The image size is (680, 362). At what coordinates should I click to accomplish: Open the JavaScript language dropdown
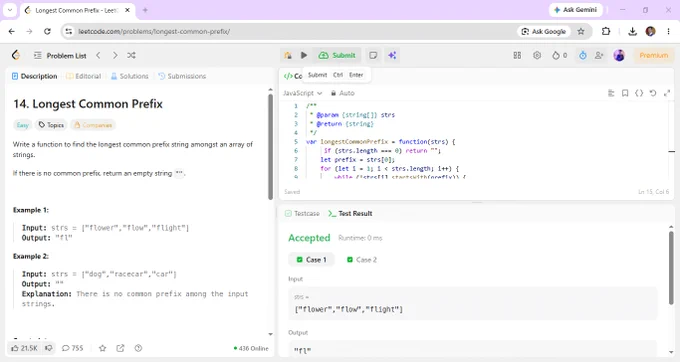click(303, 93)
